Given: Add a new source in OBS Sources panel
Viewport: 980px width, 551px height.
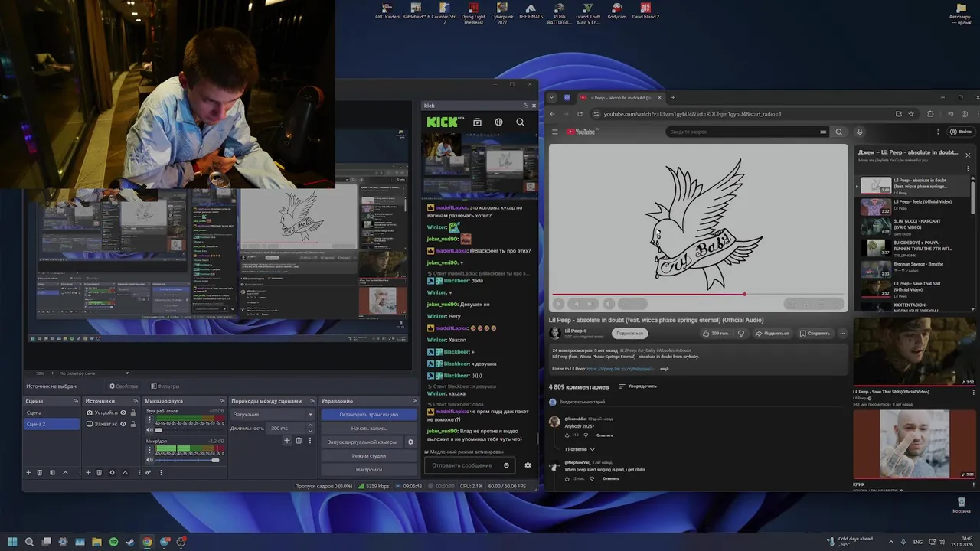Looking at the screenshot, I should [x=88, y=472].
